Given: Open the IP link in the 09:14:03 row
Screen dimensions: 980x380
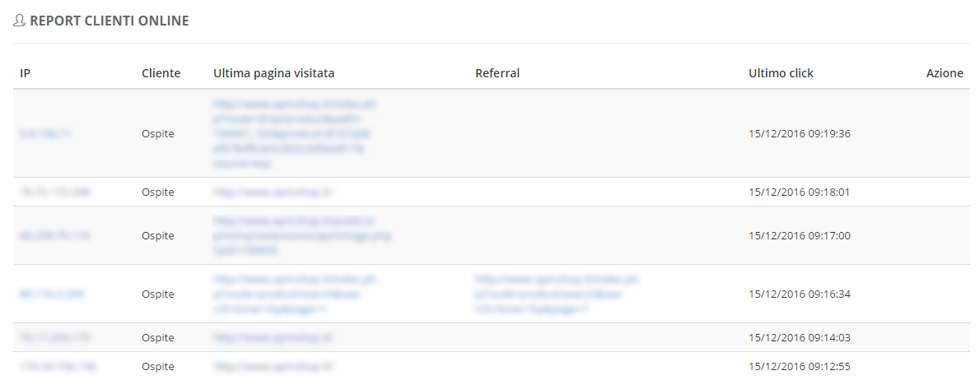Looking at the screenshot, I should (x=56, y=337).
